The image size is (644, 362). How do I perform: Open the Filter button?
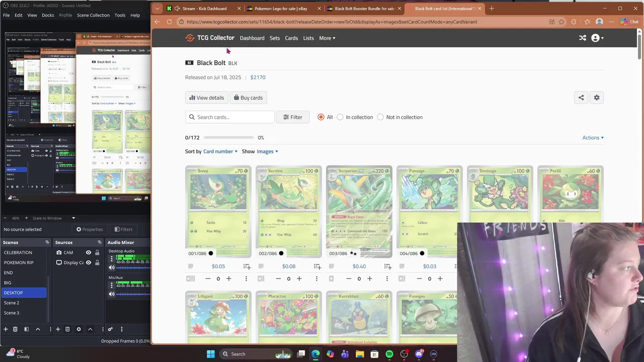[293, 117]
